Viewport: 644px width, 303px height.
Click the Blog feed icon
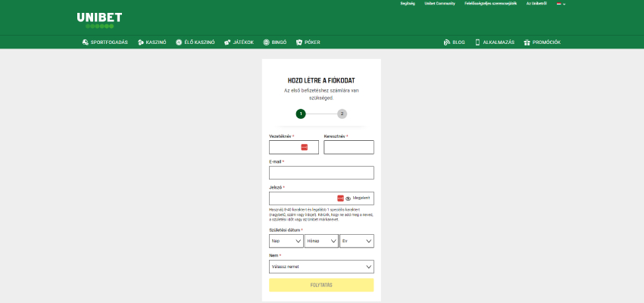447,42
